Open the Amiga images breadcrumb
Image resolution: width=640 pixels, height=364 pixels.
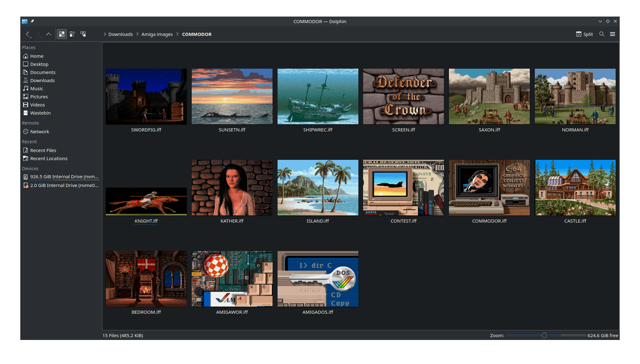pos(157,34)
